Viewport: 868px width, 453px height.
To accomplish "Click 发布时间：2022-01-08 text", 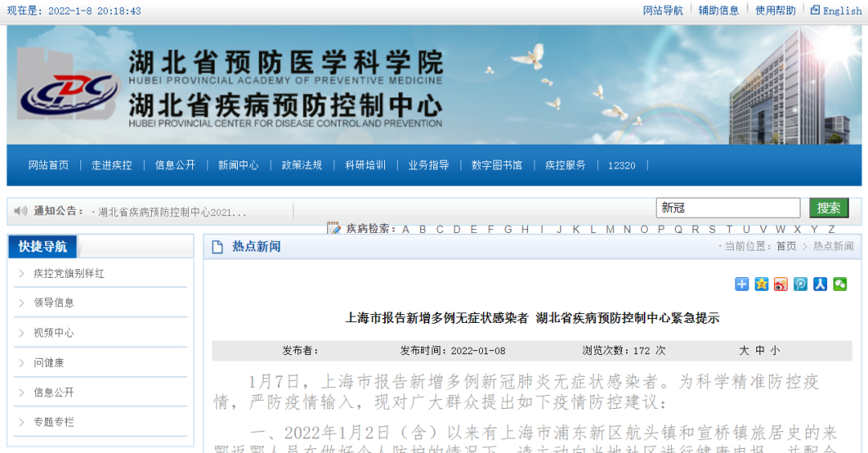I will (452, 351).
